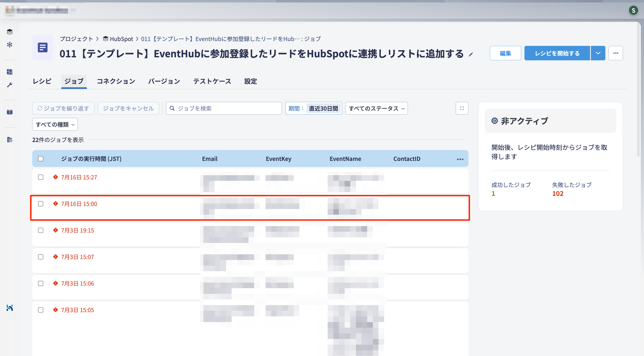Image resolution: width=644 pixels, height=356 pixels.
Task: Go to HubSpot folder in breadcrumb
Action: 118,39
